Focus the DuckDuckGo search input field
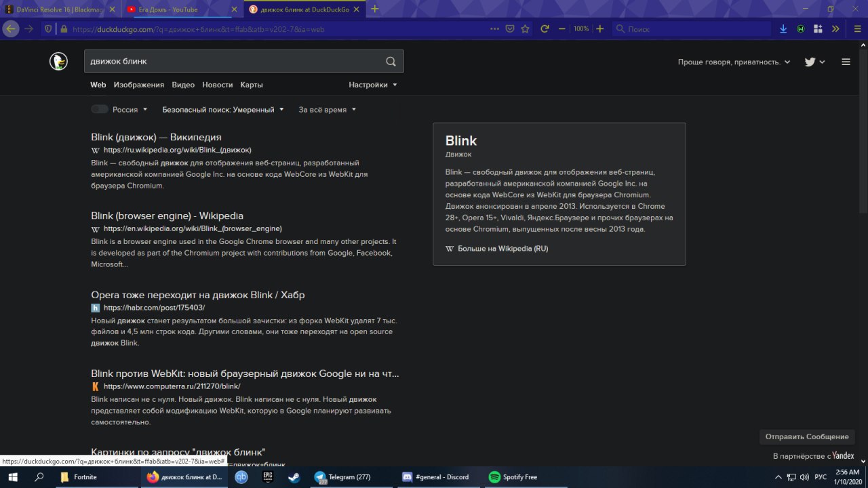 coord(234,61)
